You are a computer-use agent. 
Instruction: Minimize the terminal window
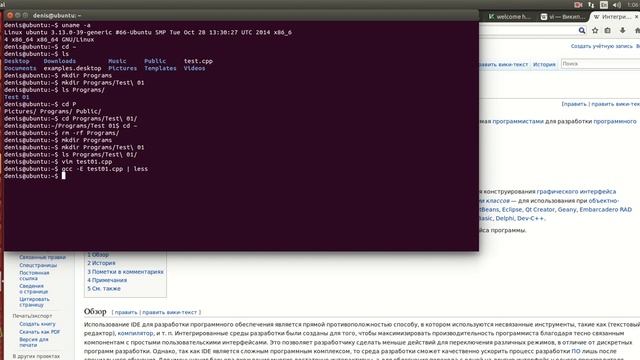18,16
